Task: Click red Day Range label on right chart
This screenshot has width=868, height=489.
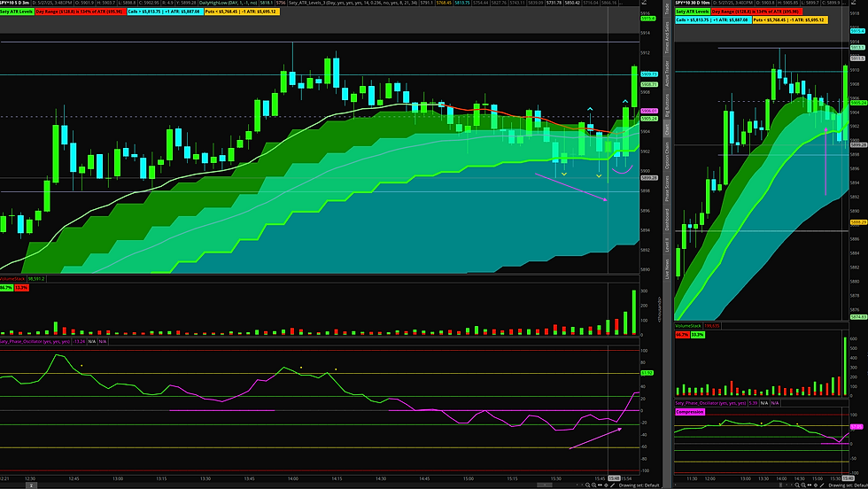Action: [x=756, y=12]
